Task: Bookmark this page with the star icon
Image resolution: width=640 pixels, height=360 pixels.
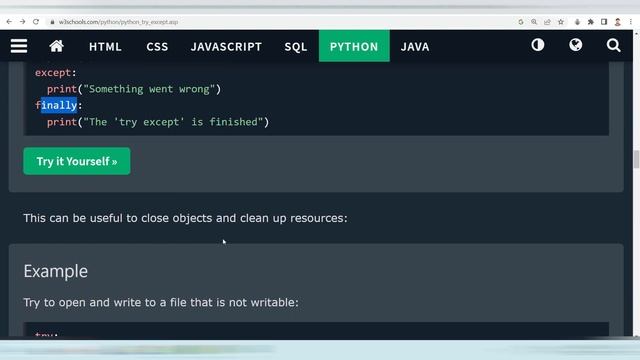Action: pos(561,22)
